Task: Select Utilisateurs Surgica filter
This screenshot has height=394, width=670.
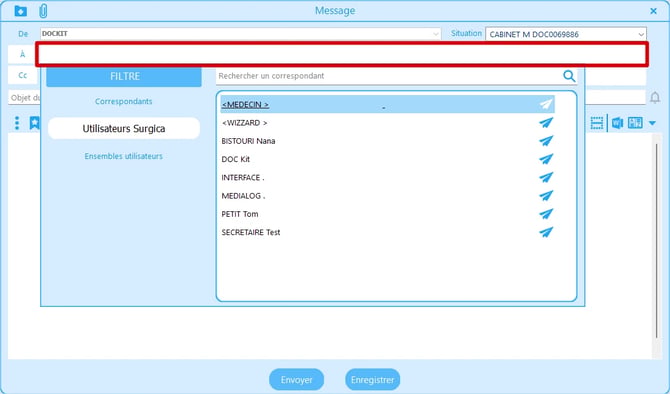Action: [124, 129]
